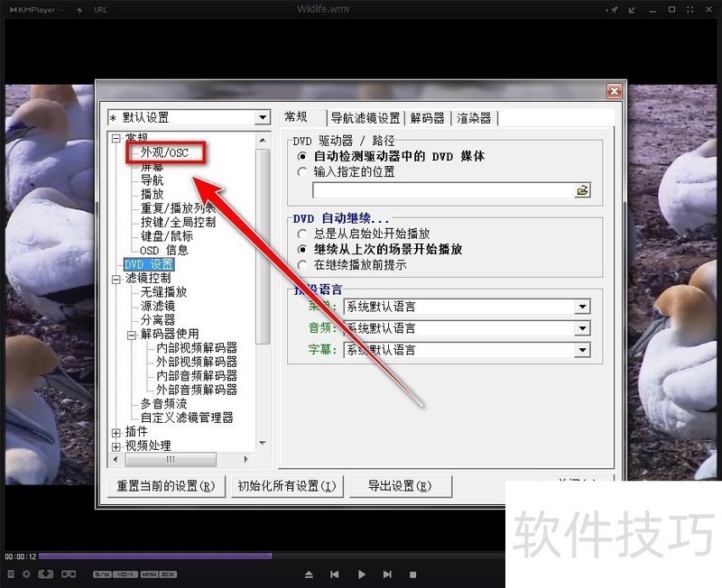Open the 音频 default language dropdown
The image size is (722, 588).
pyautogui.click(x=584, y=326)
